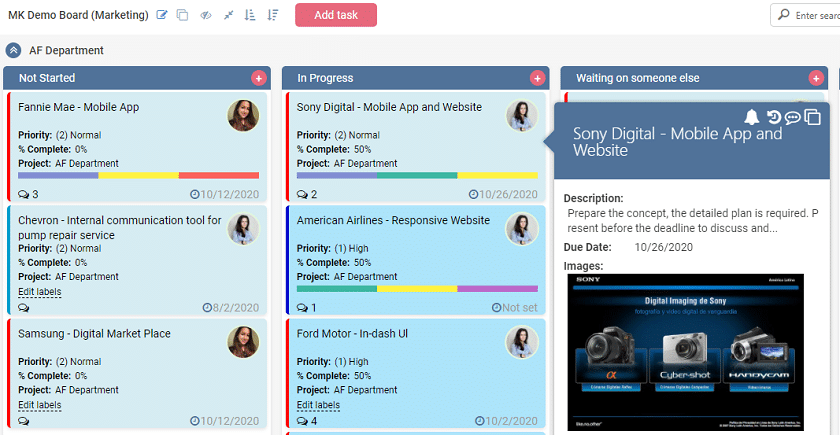Image resolution: width=840 pixels, height=435 pixels.
Task: Click the Sony Digital popup title
Action: (x=678, y=141)
